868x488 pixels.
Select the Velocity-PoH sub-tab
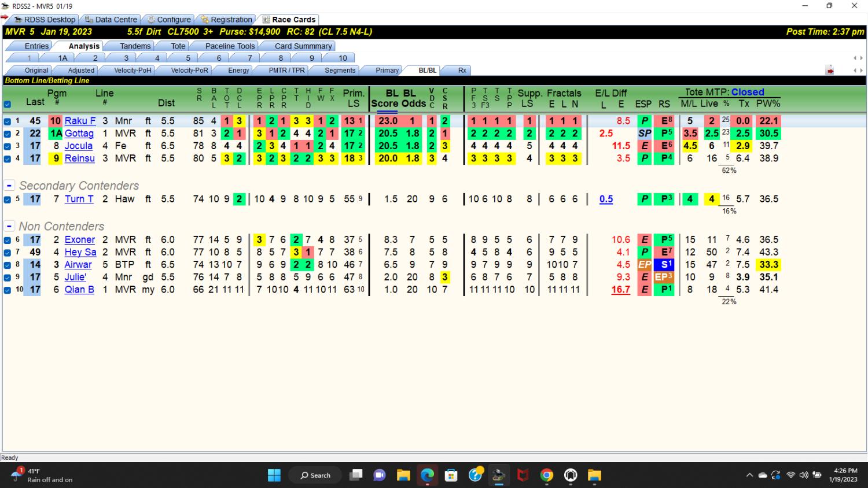133,71
